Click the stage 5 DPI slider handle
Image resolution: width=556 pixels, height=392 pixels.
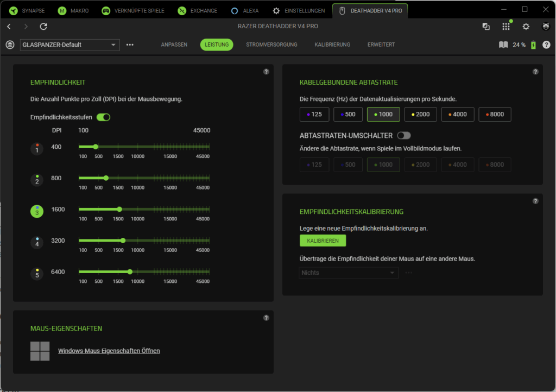(x=130, y=272)
